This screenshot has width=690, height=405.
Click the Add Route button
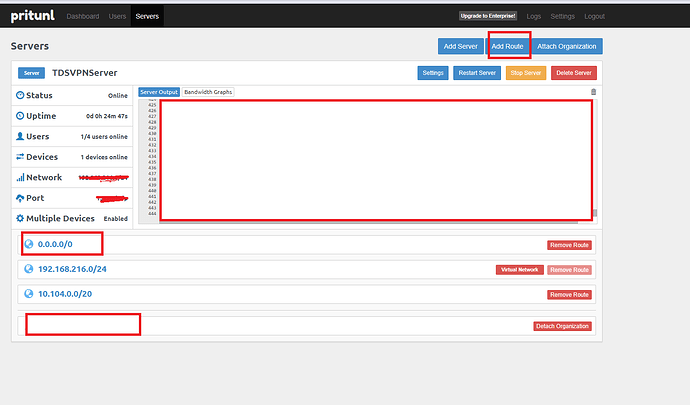pos(507,46)
